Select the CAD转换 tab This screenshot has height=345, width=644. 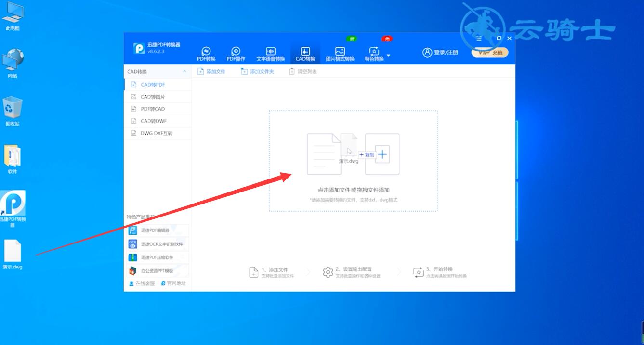pyautogui.click(x=305, y=54)
